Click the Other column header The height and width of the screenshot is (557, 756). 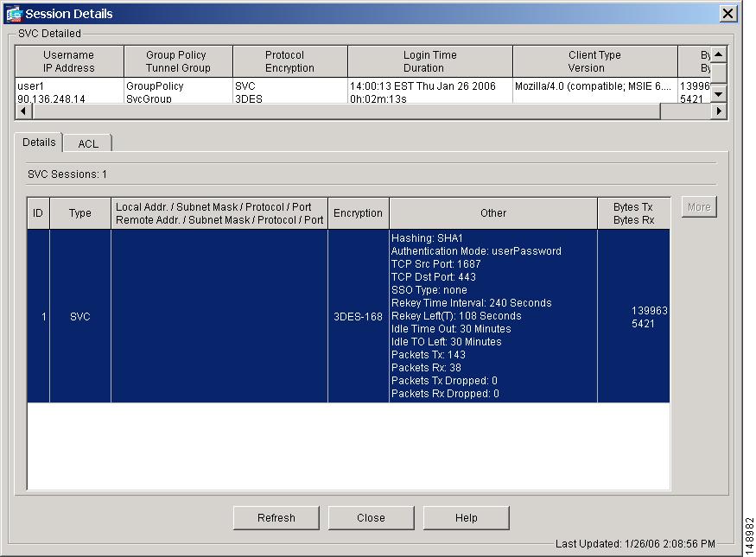click(x=493, y=213)
